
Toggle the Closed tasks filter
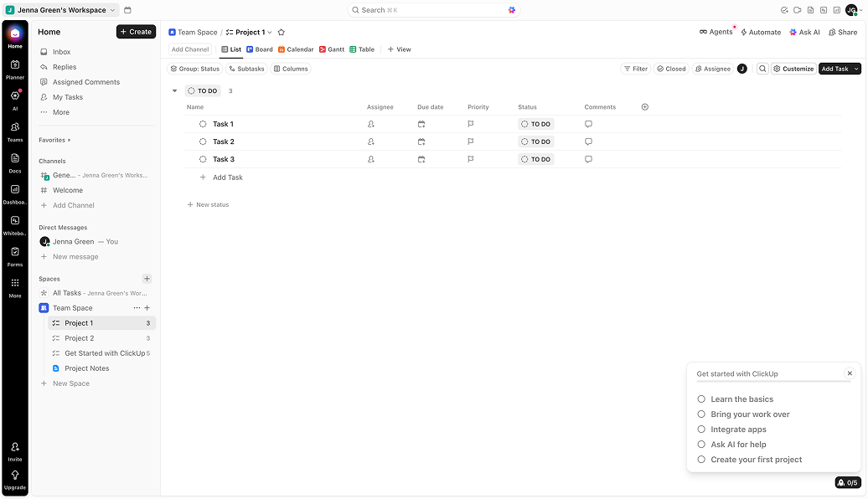click(671, 69)
